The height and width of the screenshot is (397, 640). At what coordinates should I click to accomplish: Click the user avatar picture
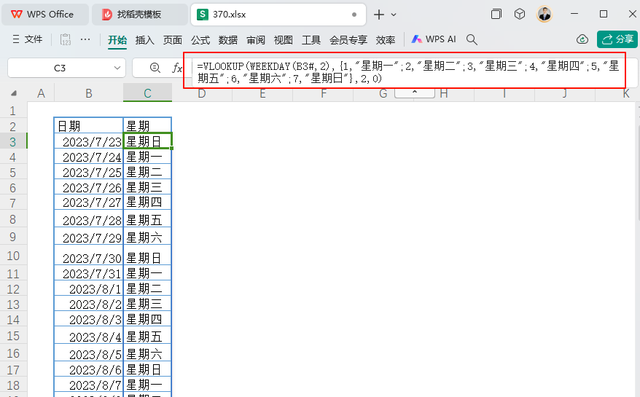[544, 14]
